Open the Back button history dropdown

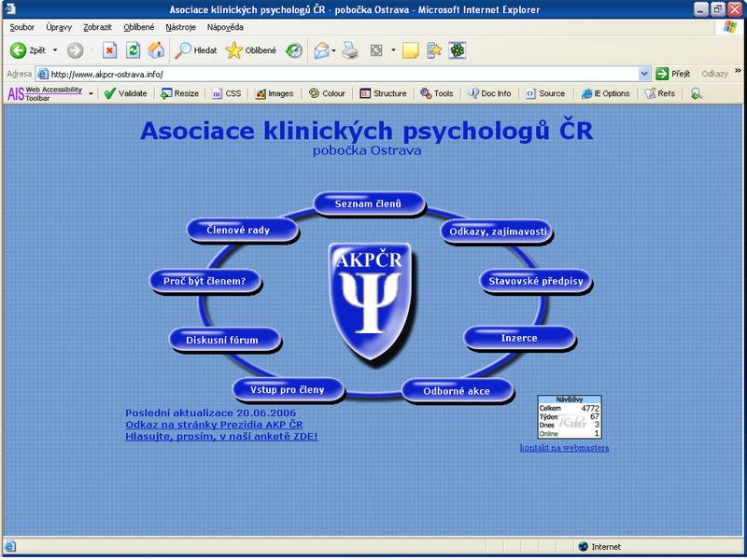coord(55,50)
